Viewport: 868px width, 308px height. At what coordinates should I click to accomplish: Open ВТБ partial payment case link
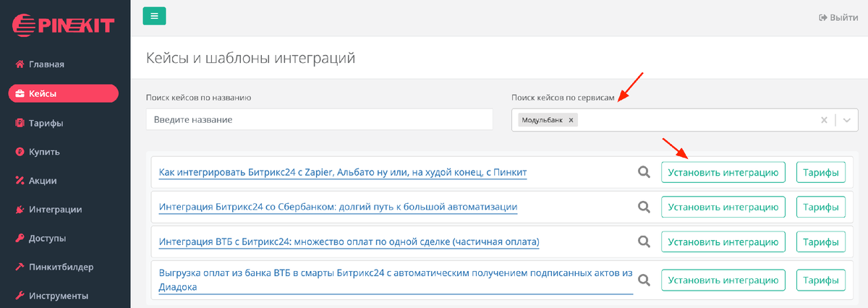(349, 241)
